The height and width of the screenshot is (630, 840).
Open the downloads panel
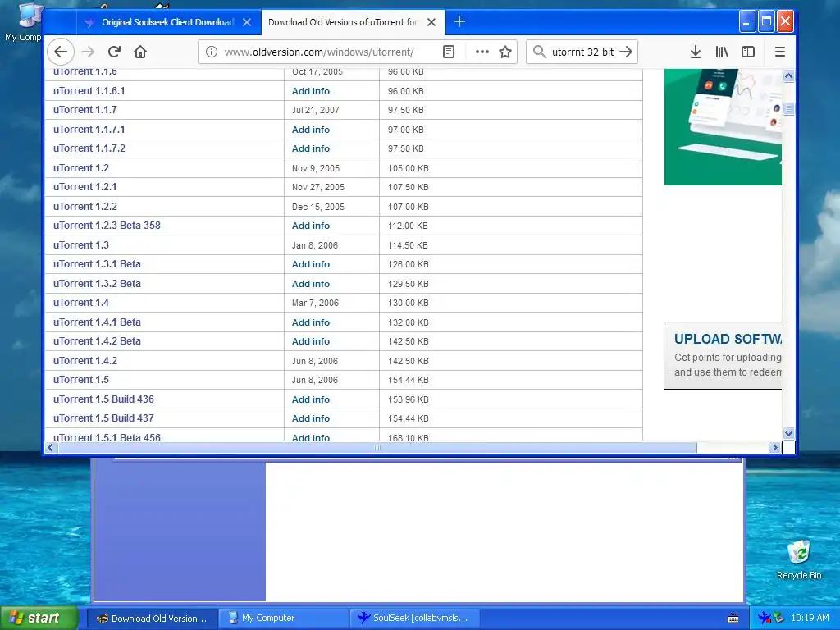tap(696, 52)
